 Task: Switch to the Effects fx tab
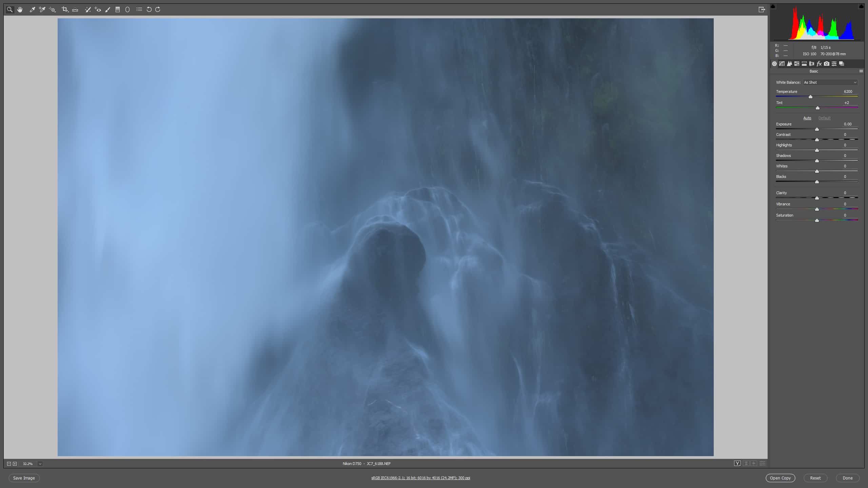[x=819, y=64]
